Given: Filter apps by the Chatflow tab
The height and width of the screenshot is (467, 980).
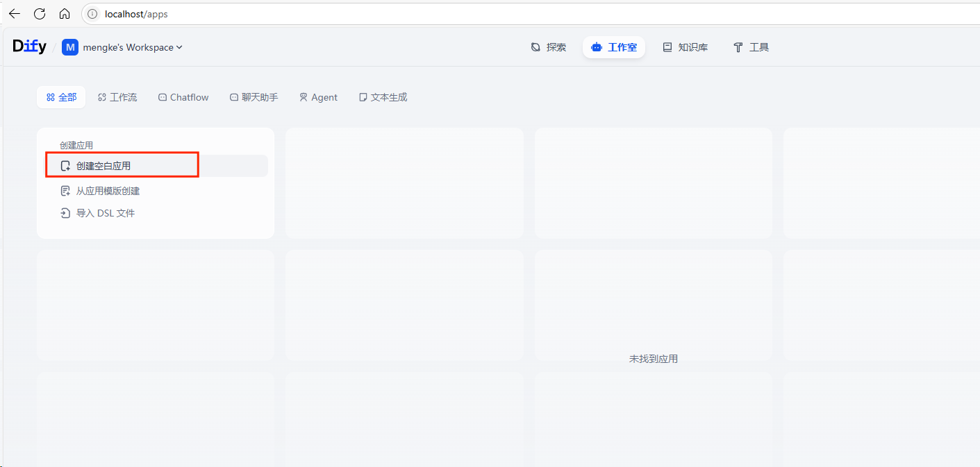Looking at the screenshot, I should coord(183,97).
